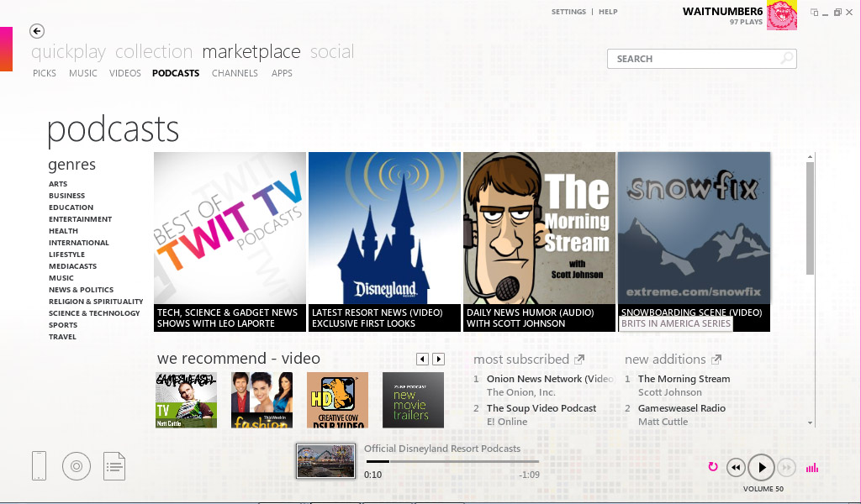The width and height of the screenshot is (861, 504).
Task: Click the play button
Action: [x=761, y=467]
